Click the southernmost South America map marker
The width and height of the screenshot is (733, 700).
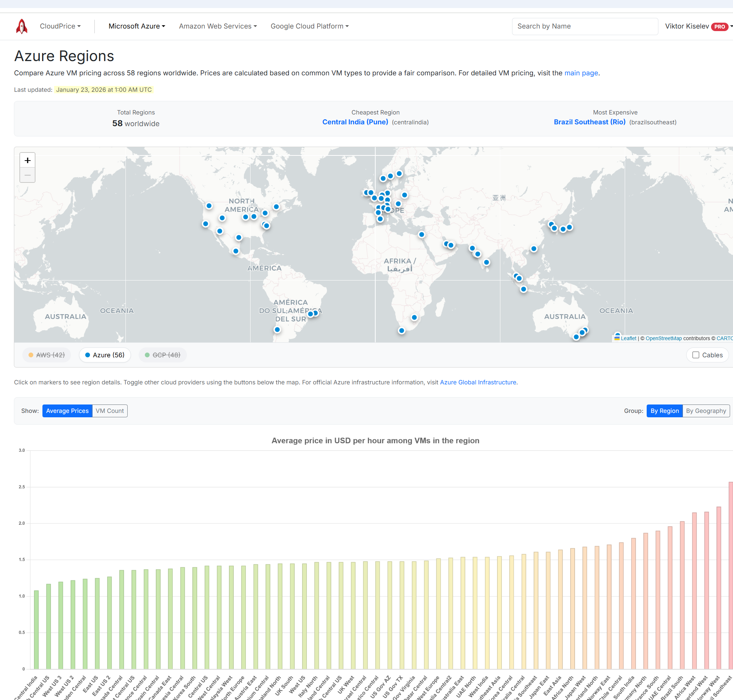[x=277, y=330]
